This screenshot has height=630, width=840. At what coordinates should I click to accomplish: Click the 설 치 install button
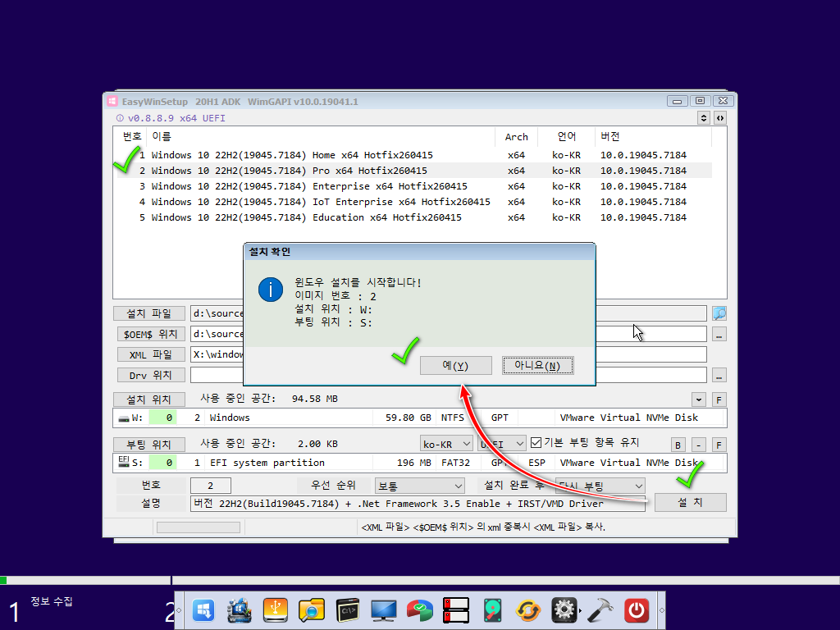[x=691, y=503]
